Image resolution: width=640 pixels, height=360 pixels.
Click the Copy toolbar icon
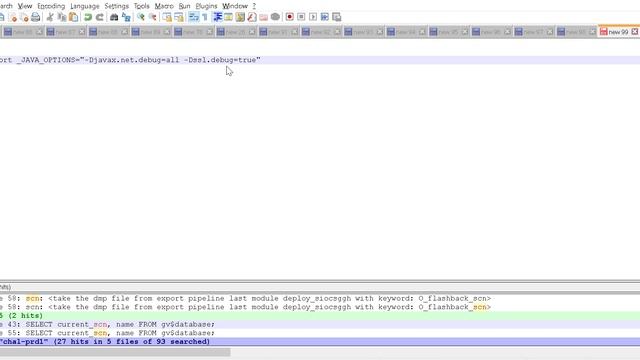[x=62, y=17]
